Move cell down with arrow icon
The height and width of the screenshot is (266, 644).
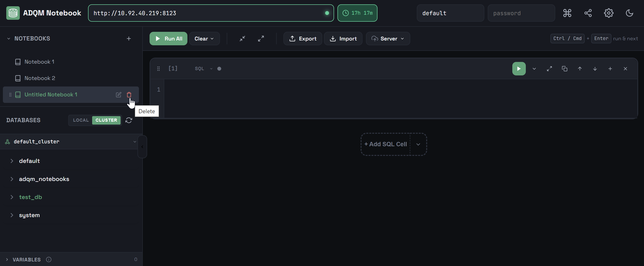click(x=595, y=69)
